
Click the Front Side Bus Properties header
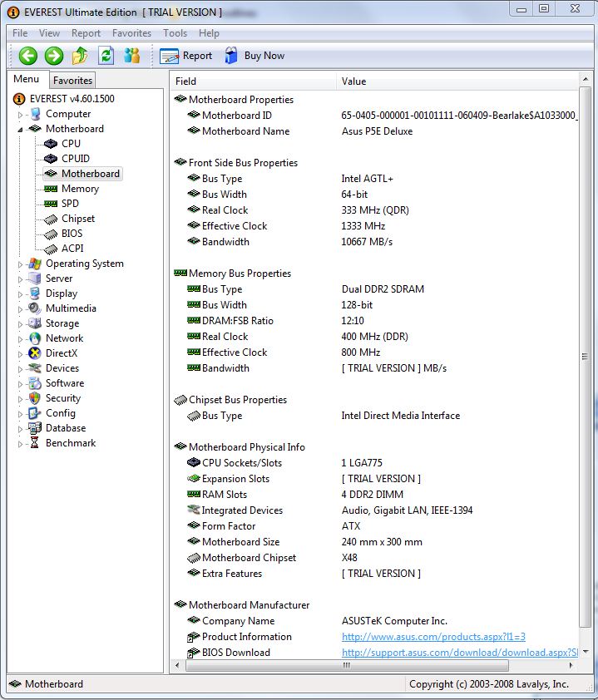point(243,162)
